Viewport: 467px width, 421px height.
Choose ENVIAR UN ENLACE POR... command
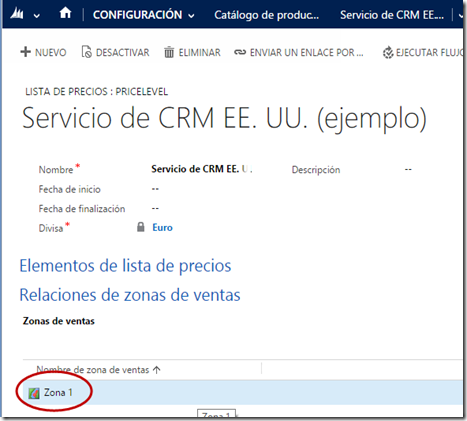tap(307, 53)
